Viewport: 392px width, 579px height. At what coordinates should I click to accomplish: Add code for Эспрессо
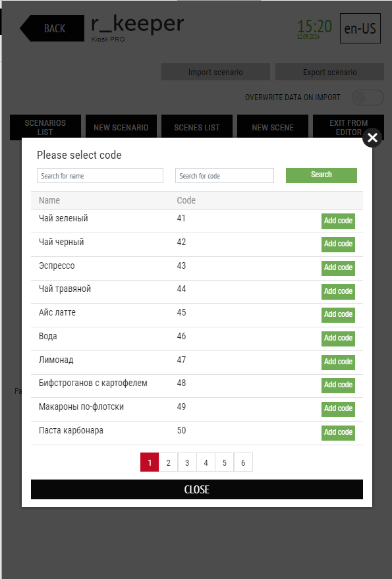click(338, 268)
